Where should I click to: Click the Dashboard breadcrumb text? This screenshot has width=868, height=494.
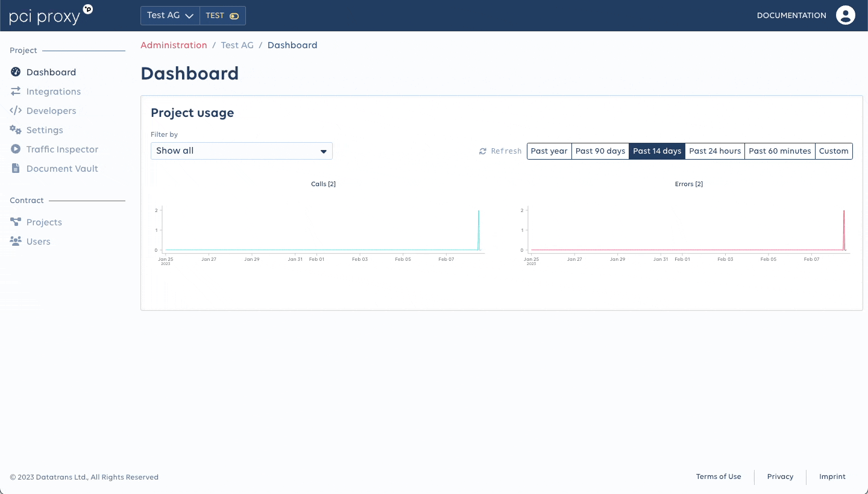tap(292, 45)
